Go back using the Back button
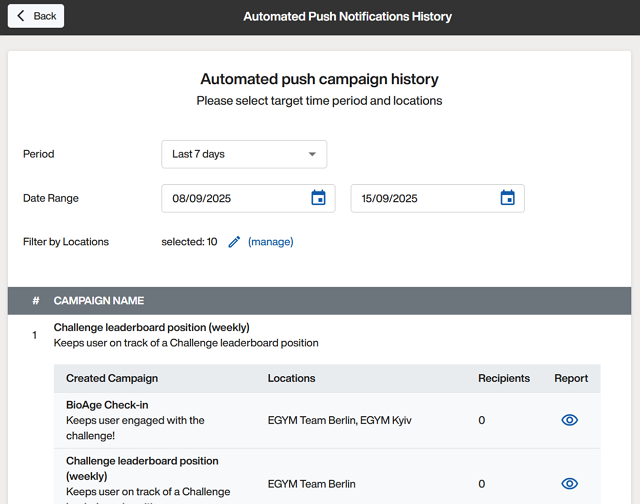 36,16
